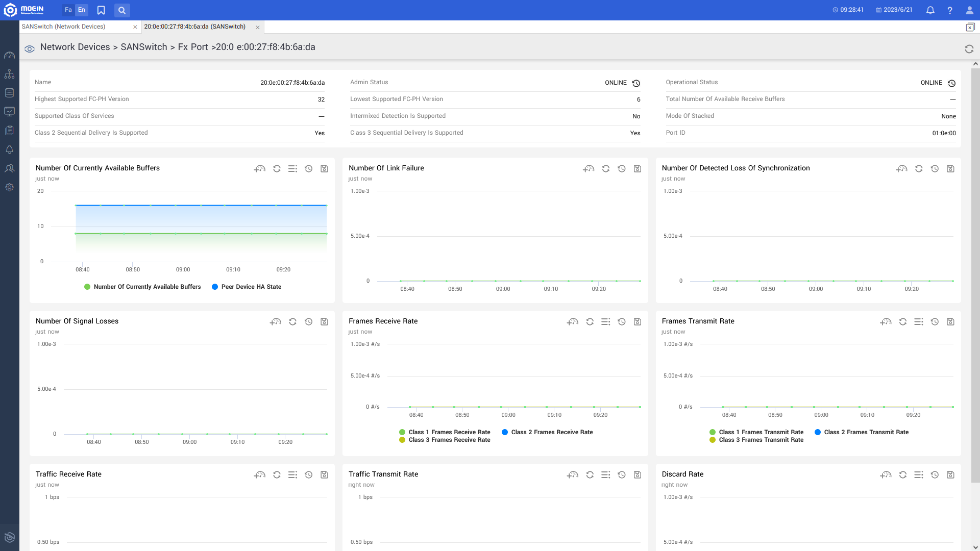Screen dimensions: 980x551
Task: Toggle Peer Device HA State legend
Action: click(x=247, y=287)
